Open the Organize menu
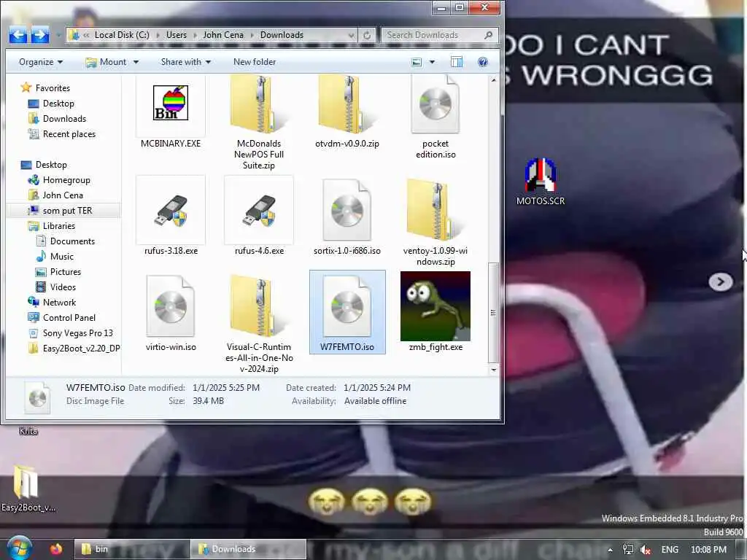The height and width of the screenshot is (560, 747). tap(41, 62)
